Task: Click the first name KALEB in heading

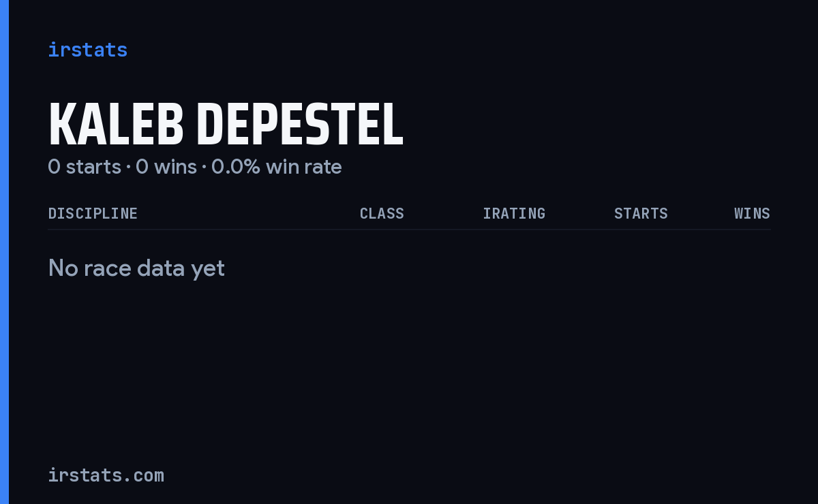Action: click(116, 125)
